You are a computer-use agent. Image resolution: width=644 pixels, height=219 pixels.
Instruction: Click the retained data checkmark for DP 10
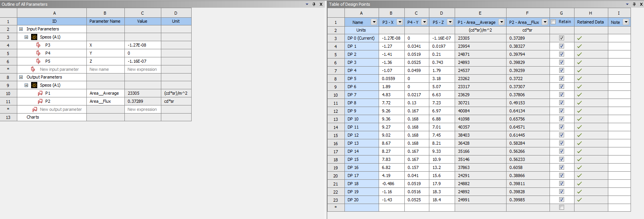579,119
